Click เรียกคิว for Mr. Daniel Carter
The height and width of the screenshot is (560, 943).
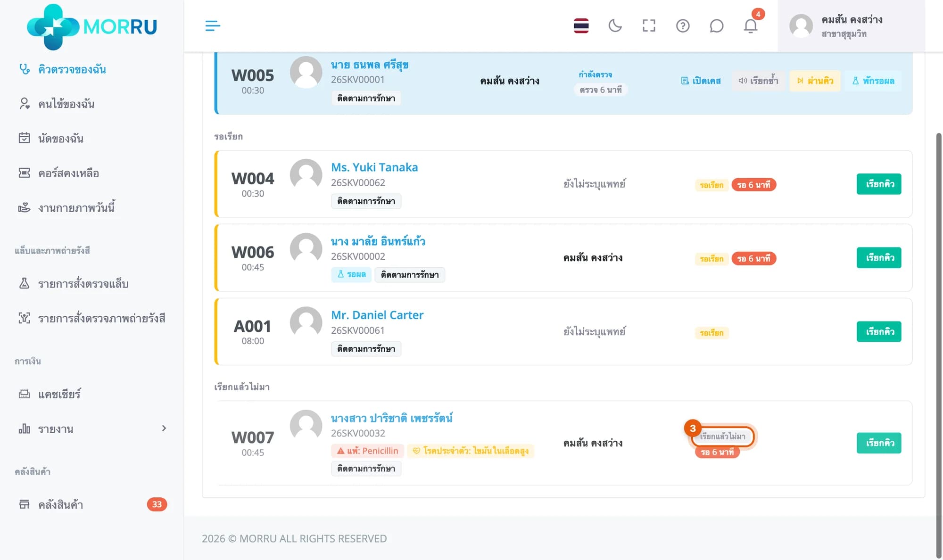[x=879, y=332]
